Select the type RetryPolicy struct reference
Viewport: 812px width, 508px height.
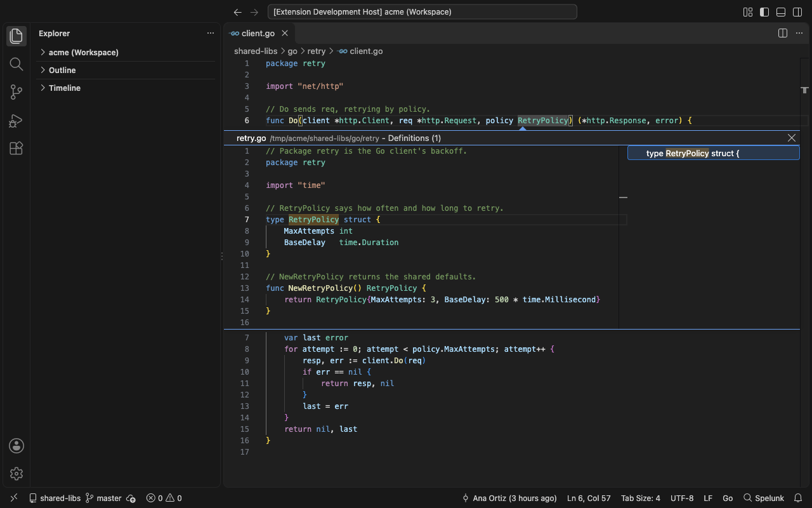click(714, 153)
